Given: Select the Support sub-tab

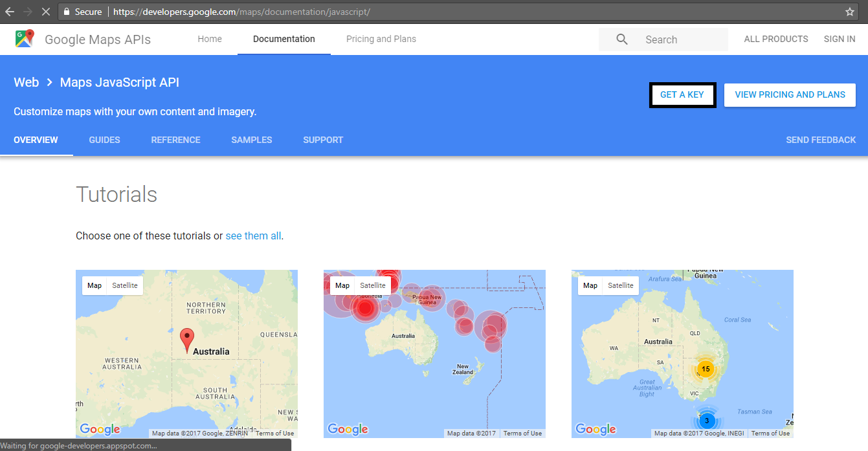Looking at the screenshot, I should 323,140.
